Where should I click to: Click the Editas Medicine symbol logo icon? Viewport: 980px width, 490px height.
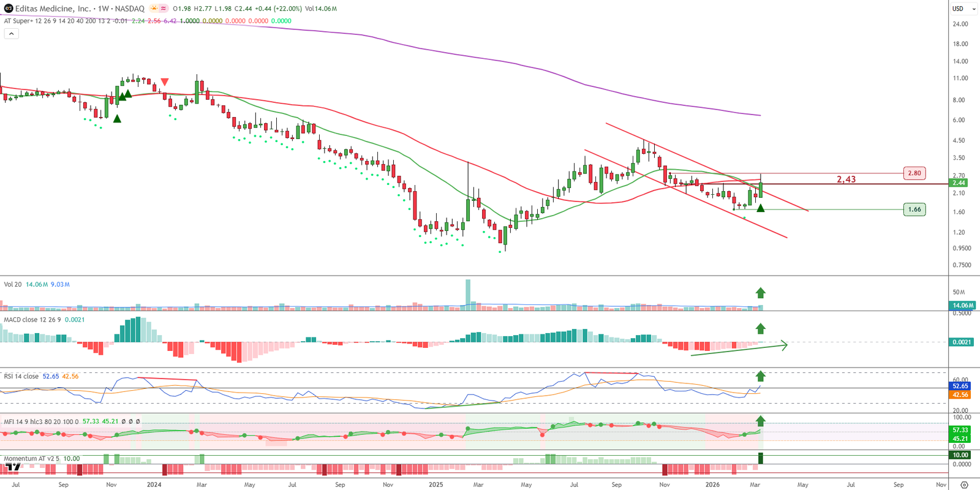8,9
